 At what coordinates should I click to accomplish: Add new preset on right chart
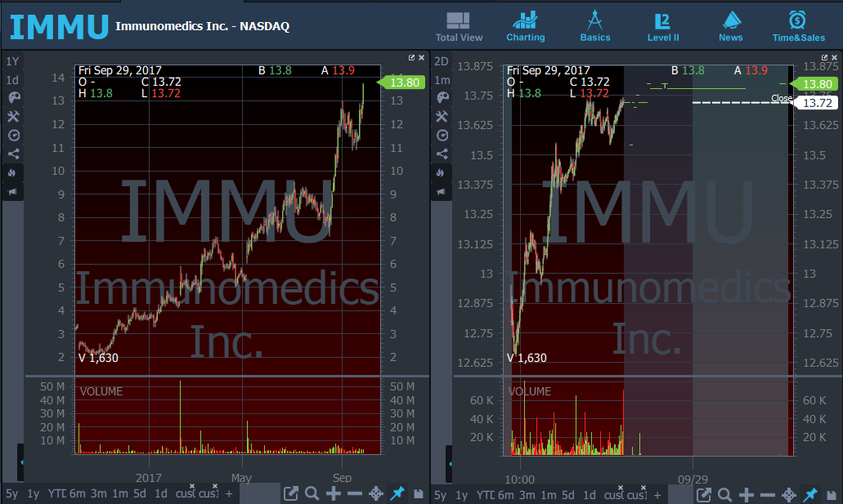tap(657, 495)
